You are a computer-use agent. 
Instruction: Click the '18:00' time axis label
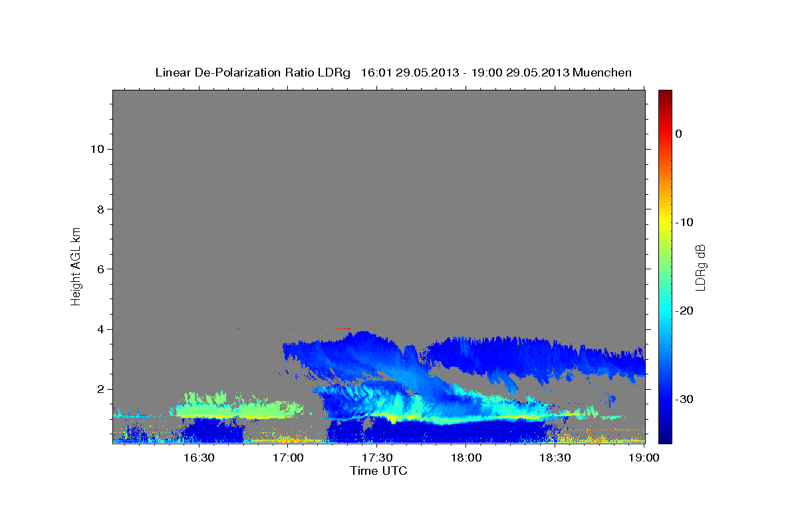click(x=466, y=458)
